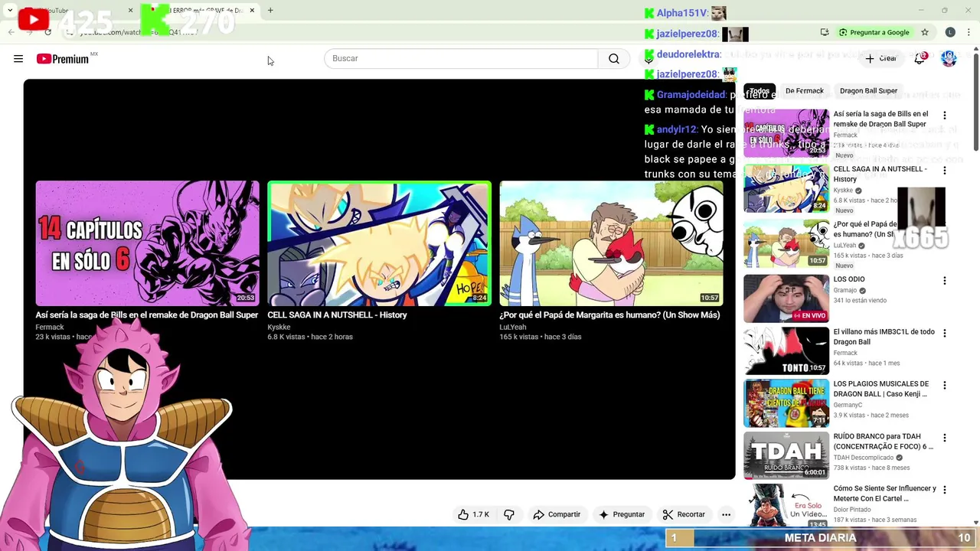Open tab search dropdown arrow
This screenshot has height=551, width=980.
point(10,11)
